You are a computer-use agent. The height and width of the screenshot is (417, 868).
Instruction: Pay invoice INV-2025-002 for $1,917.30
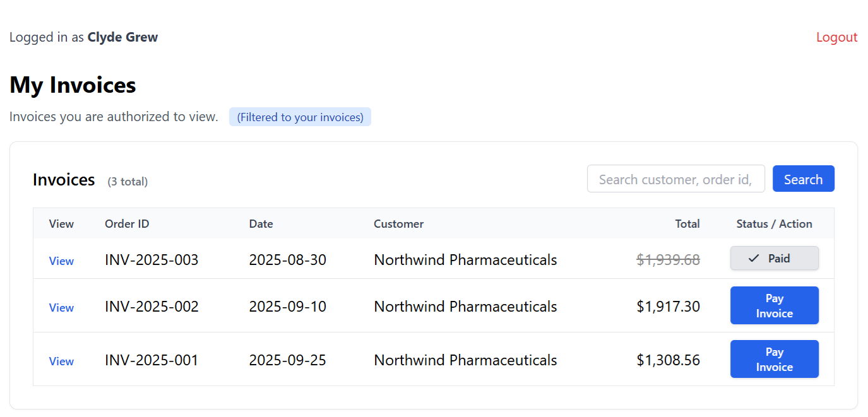[x=774, y=306]
